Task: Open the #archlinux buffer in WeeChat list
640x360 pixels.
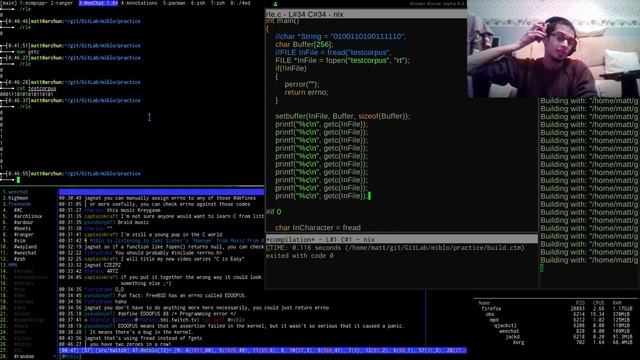Action: point(28,216)
